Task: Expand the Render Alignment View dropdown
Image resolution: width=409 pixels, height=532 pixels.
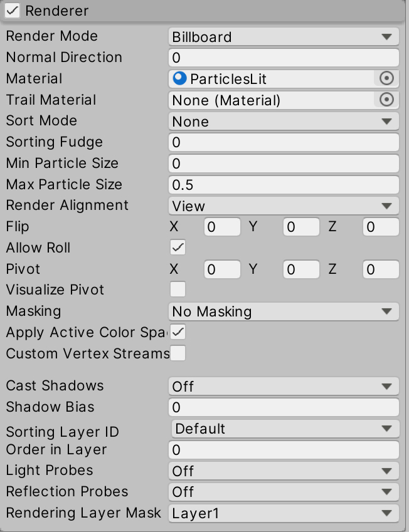Action: pos(284,206)
